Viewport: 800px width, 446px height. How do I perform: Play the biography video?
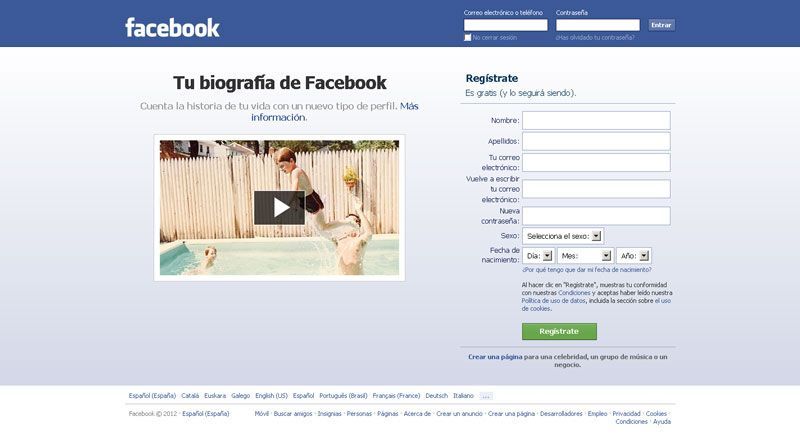(279, 208)
